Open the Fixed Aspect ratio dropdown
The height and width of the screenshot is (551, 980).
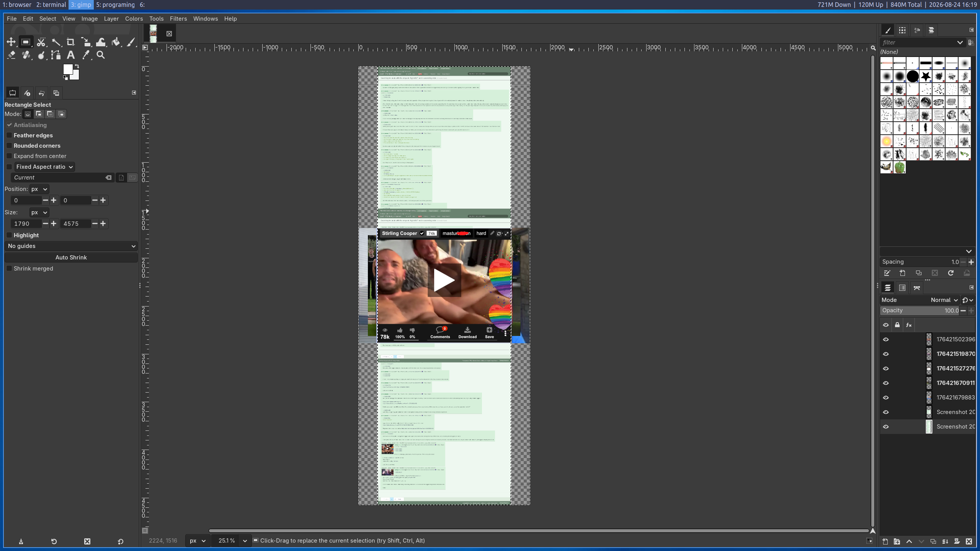[x=45, y=167]
